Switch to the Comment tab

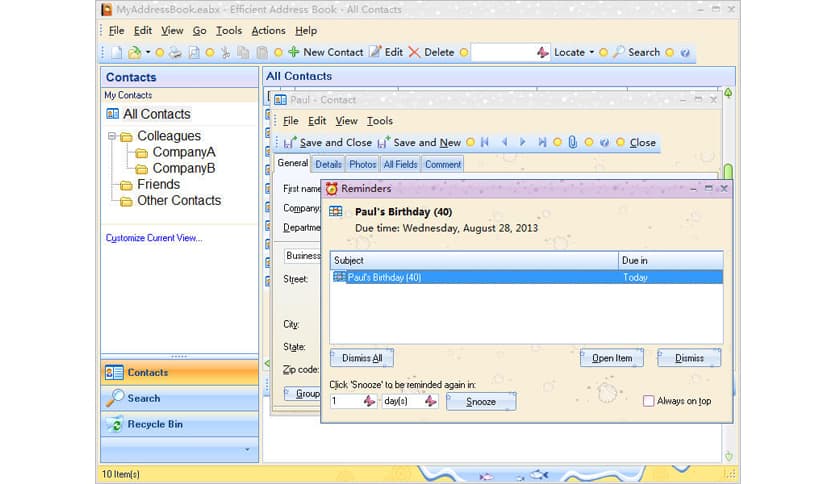pos(443,164)
